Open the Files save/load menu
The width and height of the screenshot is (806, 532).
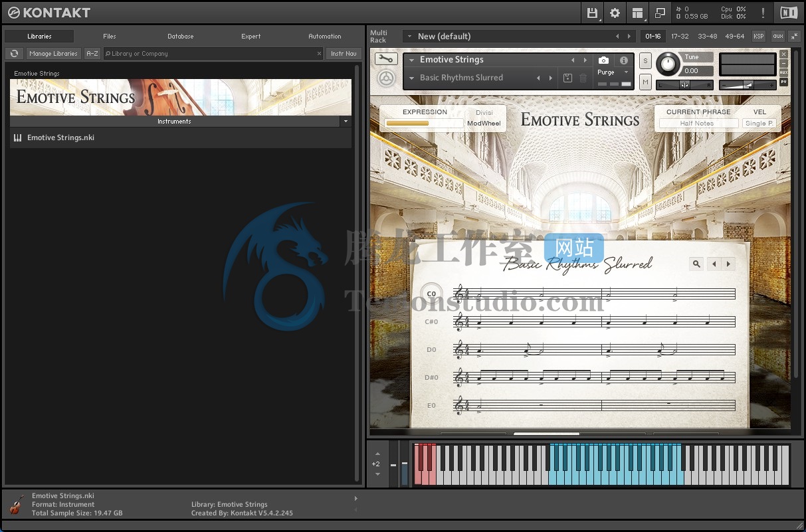pyautogui.click(x=593, y=13)
